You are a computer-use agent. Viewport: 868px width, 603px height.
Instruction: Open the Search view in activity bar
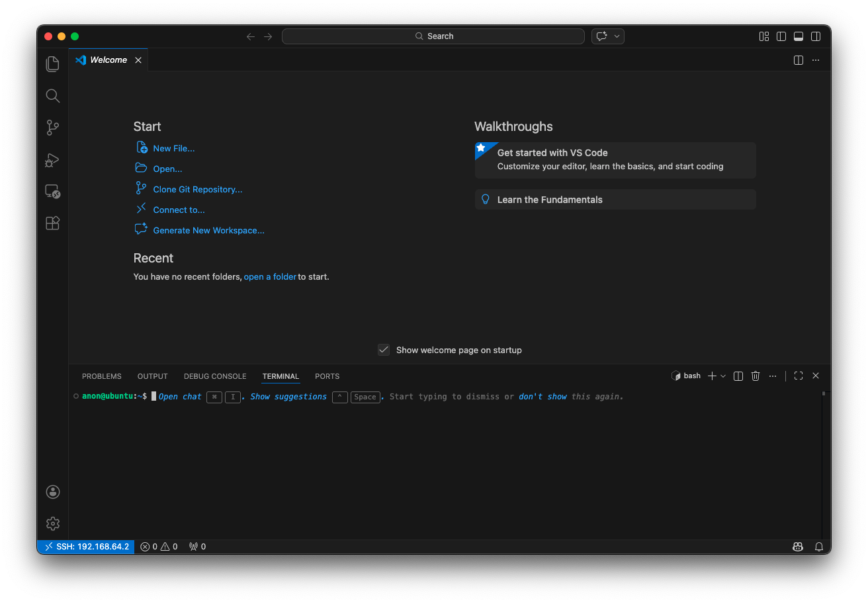(x=53, y=96)
